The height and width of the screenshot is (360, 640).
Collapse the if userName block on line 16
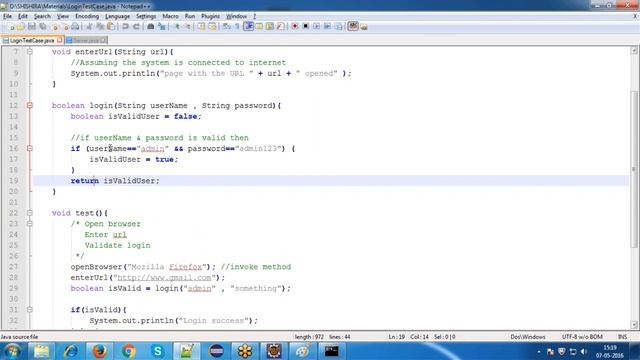click(30, 148)
